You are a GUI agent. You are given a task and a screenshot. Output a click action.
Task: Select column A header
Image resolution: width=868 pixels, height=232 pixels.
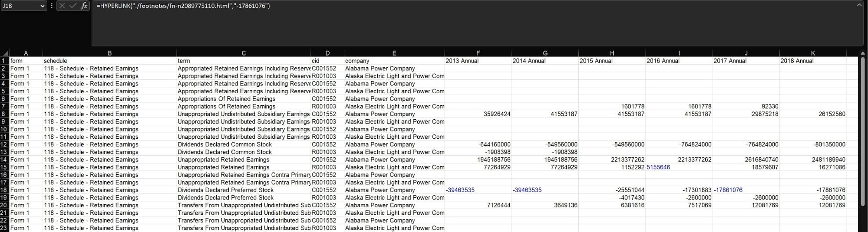26,53
